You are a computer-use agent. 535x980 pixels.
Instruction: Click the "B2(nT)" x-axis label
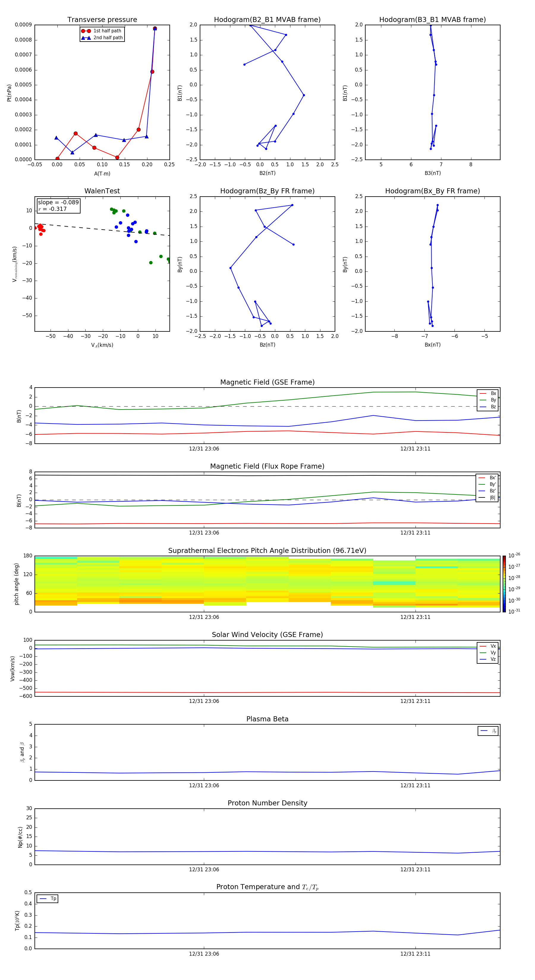pos(267,173)
